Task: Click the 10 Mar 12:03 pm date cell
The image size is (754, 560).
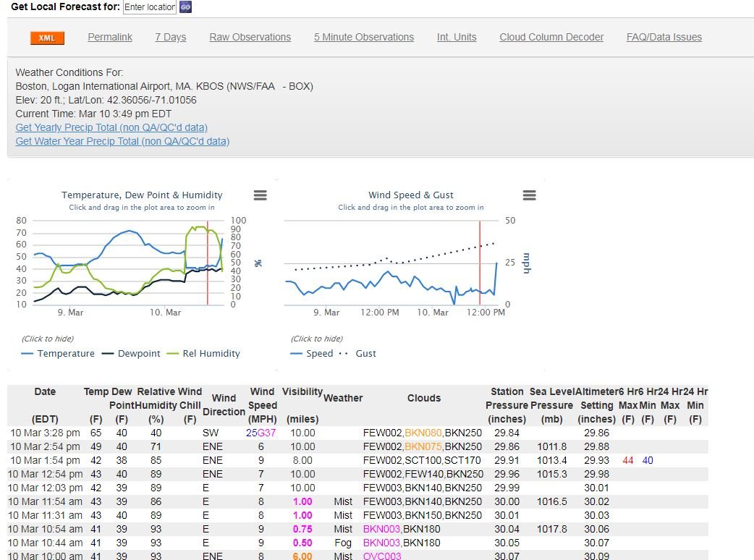Action: tap(45, 488)
